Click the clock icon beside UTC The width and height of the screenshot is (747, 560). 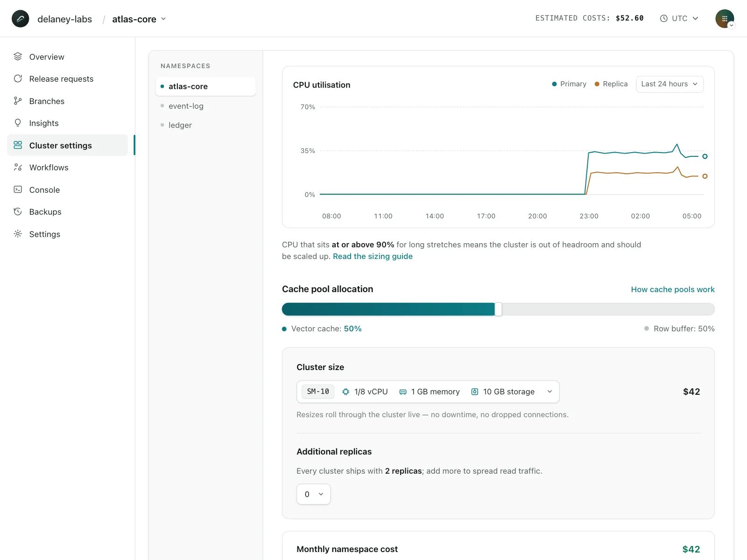tap(663, 19)
